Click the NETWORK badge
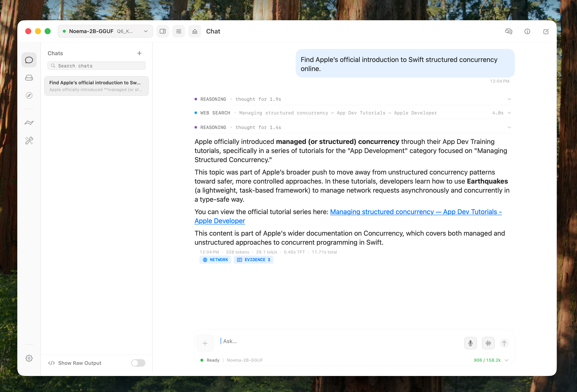Image resolution: width=577 pixels, height=392 pixels. click(215, 260)
